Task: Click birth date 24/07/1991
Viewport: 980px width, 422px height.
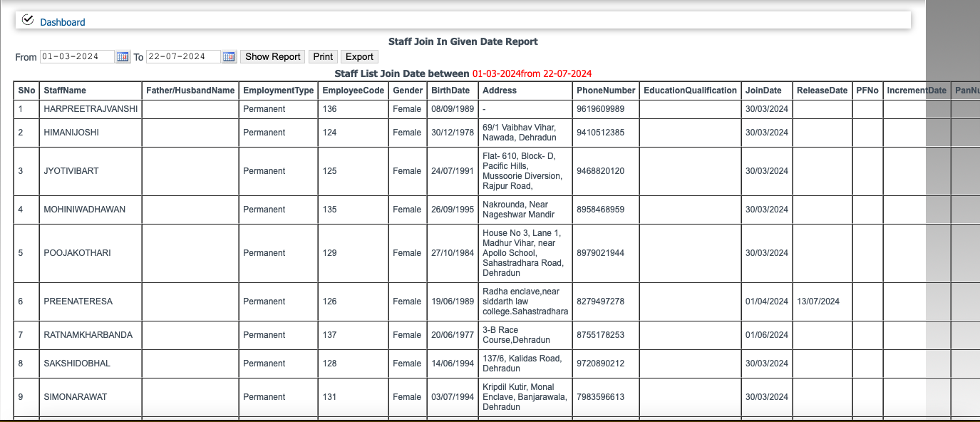Action: coord(453,171)
